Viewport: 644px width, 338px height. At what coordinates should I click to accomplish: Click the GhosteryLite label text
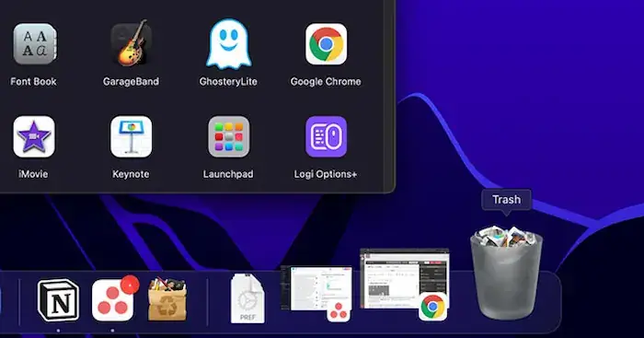[228, 81]
